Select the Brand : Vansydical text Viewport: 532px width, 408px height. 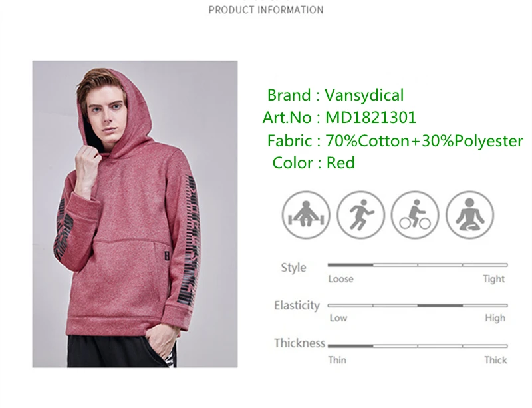point(335,95)
